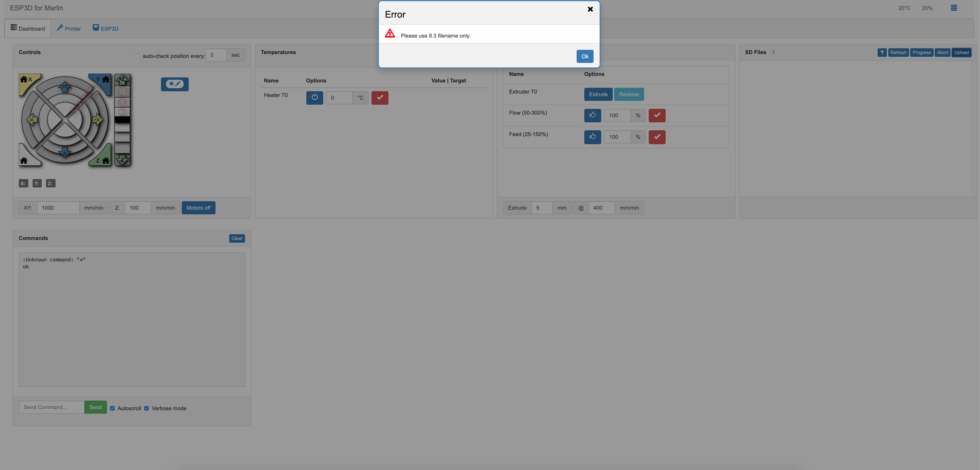Click Refresh in the SD Files panel
Viewport: 980px width, 470px height.
(x=898, y=53)
